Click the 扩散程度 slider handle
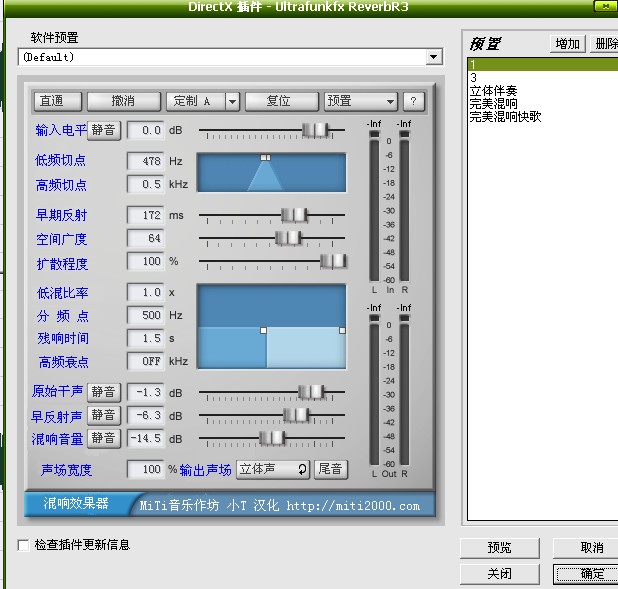Viewport: 618px width, 589px height. (333, 261)
